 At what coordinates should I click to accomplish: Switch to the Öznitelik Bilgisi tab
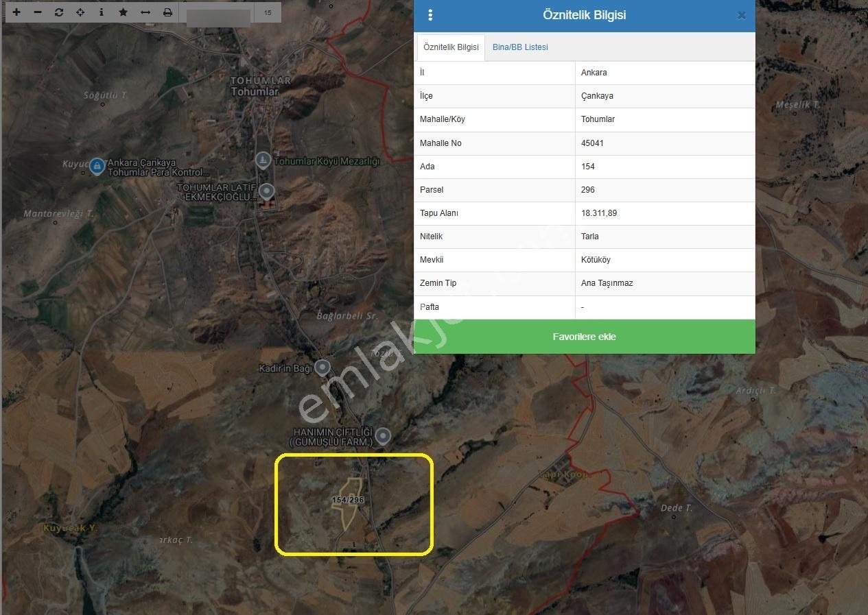[451, 47]
